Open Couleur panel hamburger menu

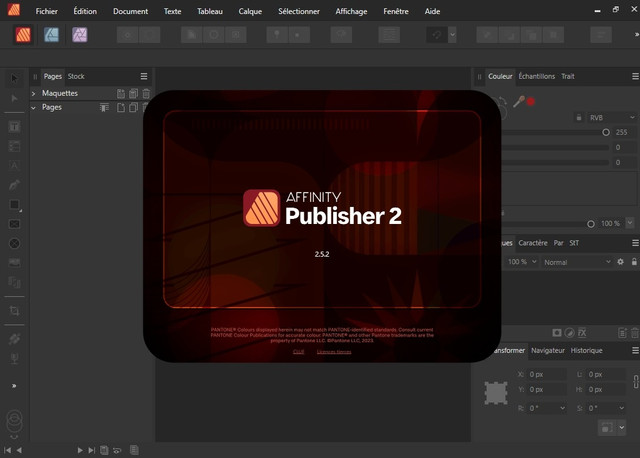point(636,76)
